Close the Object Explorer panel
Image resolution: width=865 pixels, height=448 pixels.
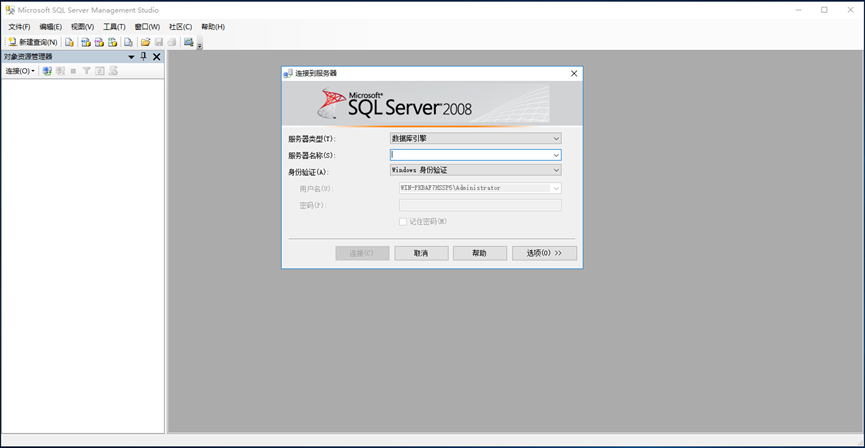coord(157,57)
